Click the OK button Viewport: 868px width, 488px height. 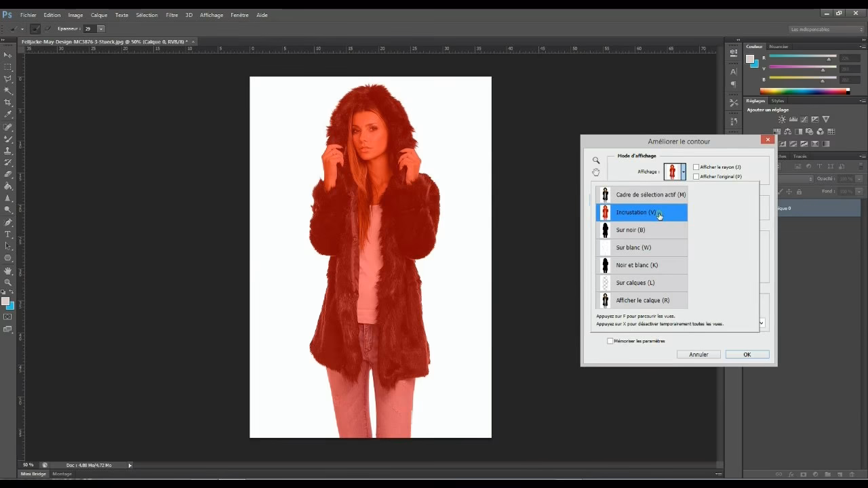pyautogui.click(x=746, y=354)
